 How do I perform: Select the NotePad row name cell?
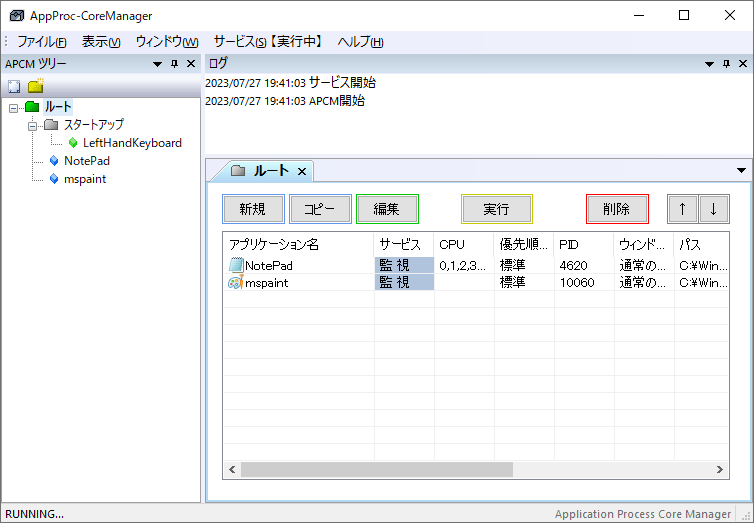[x=299, y=265]
